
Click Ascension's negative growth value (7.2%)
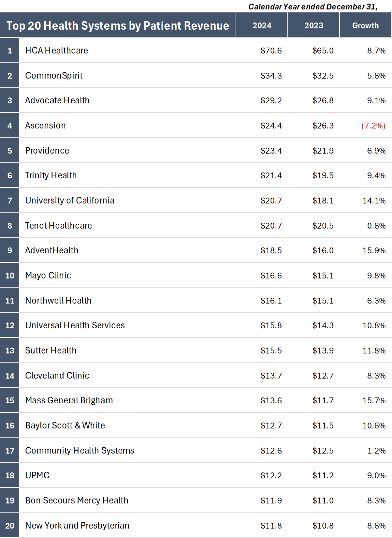tap(373, 126)
